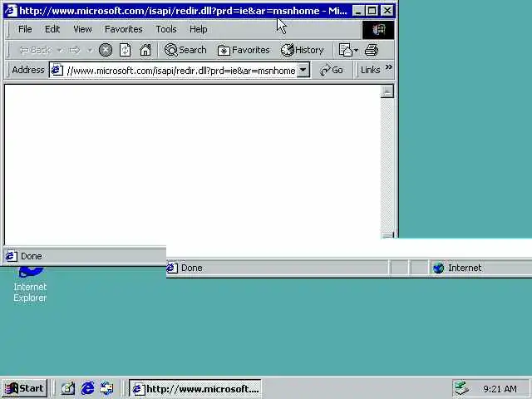Click into the Address bar URL field

(x=181, y=70)
